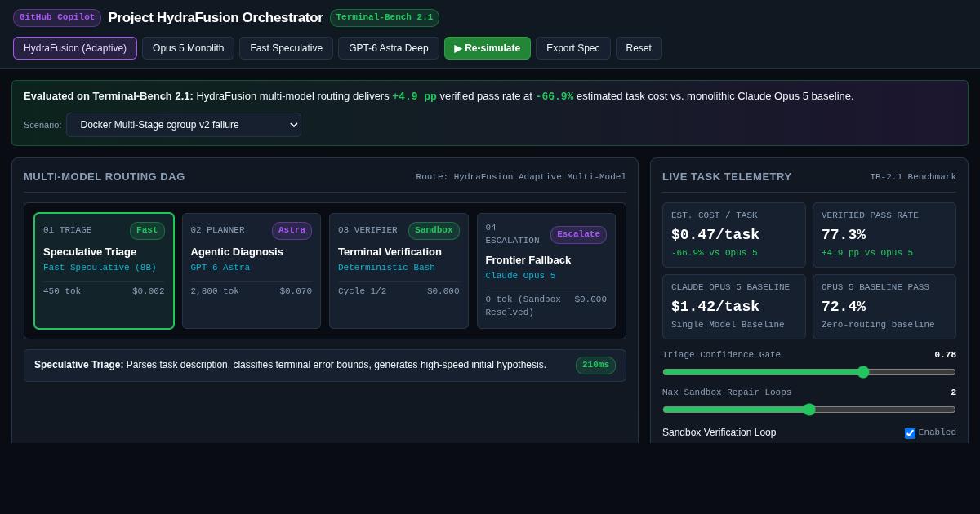
Task: Click the '$0.070' planner cost
Action: tap(296, 291)
